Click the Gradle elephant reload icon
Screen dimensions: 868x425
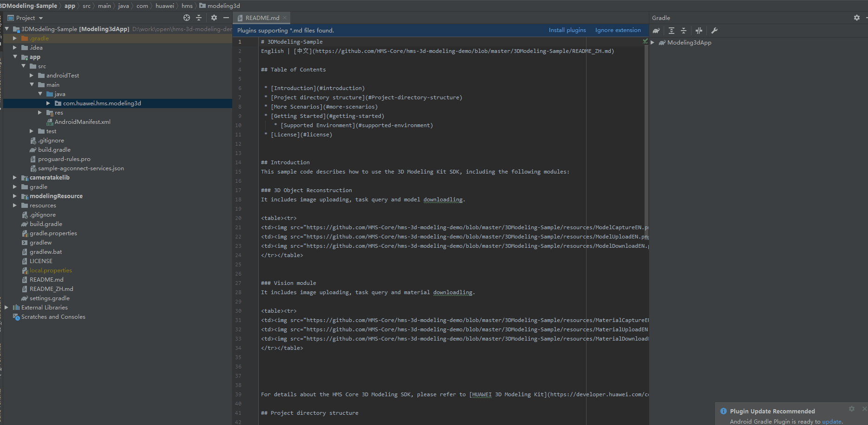tap(656, 31)
